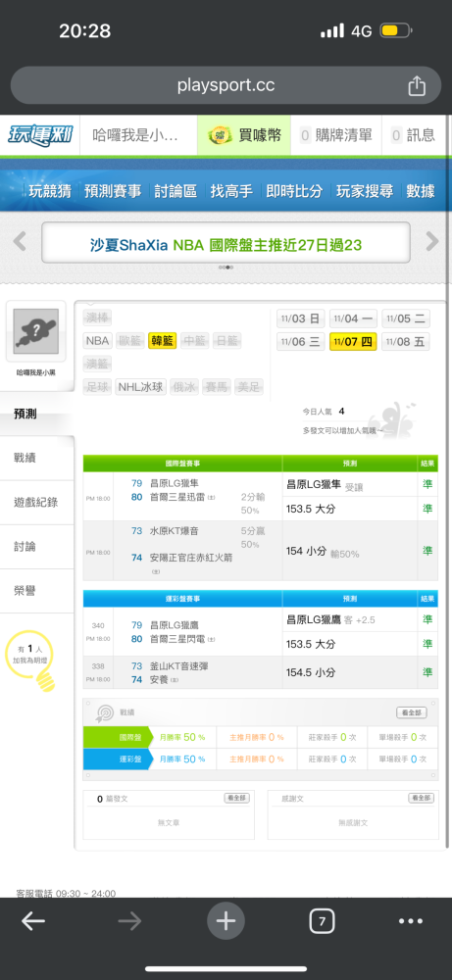The width and height of the screenshot is (452, 980).
Task: Tap team name 安陽正官庄赤紅火箭
Action: [x=191, y=557]
